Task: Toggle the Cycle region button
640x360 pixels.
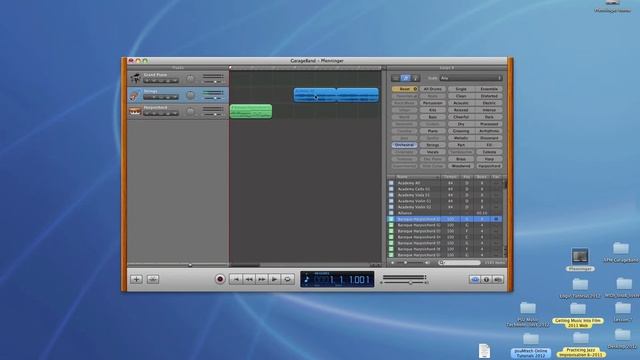Action: (288, 279)
